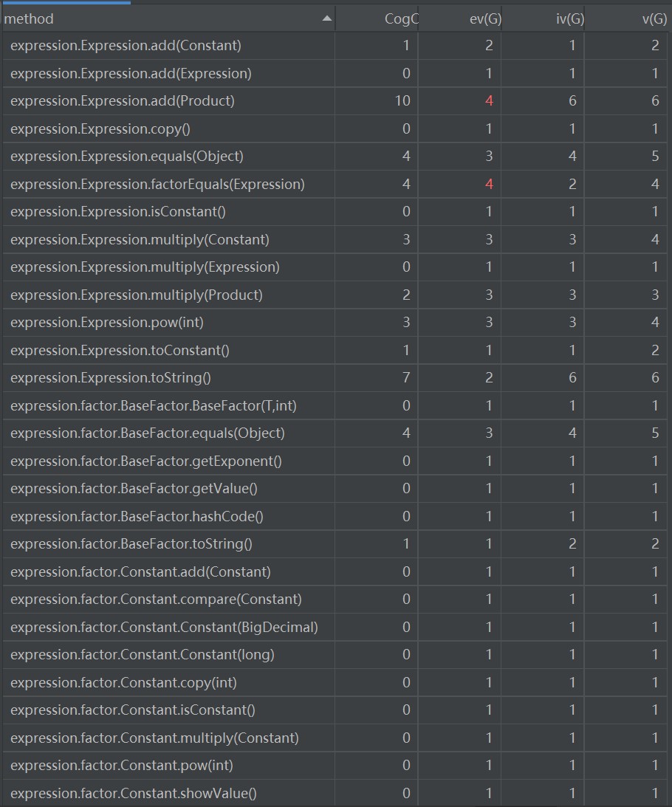Select the Expression.equals(Object) row
This screenshot has height=807, width=672.
127,157
